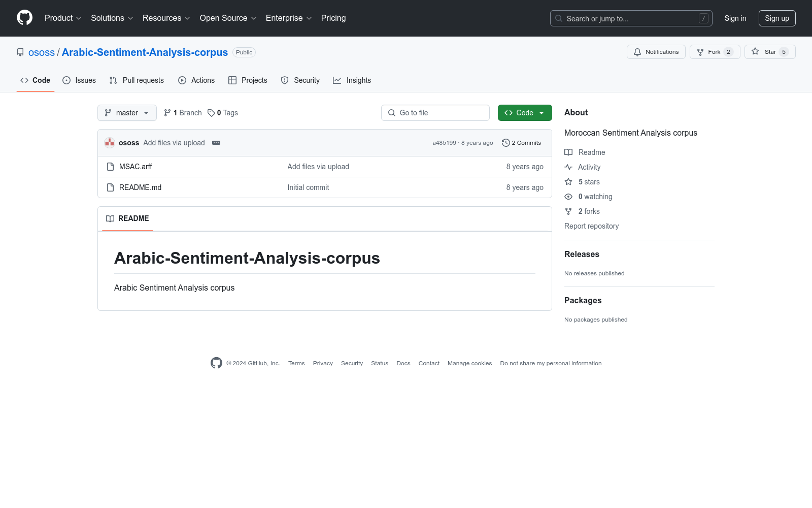Click the Sign up button

click(x=777, y=18)
